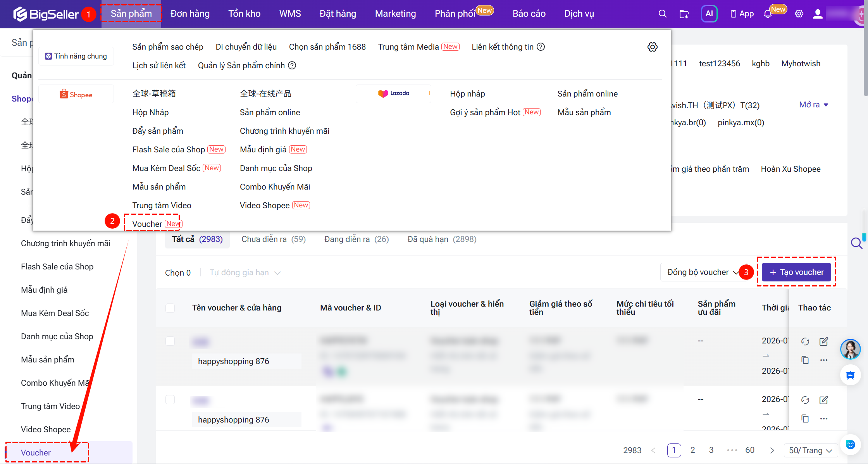
Task: Click the page scrollbar thumb
Action: pos(866,48)
